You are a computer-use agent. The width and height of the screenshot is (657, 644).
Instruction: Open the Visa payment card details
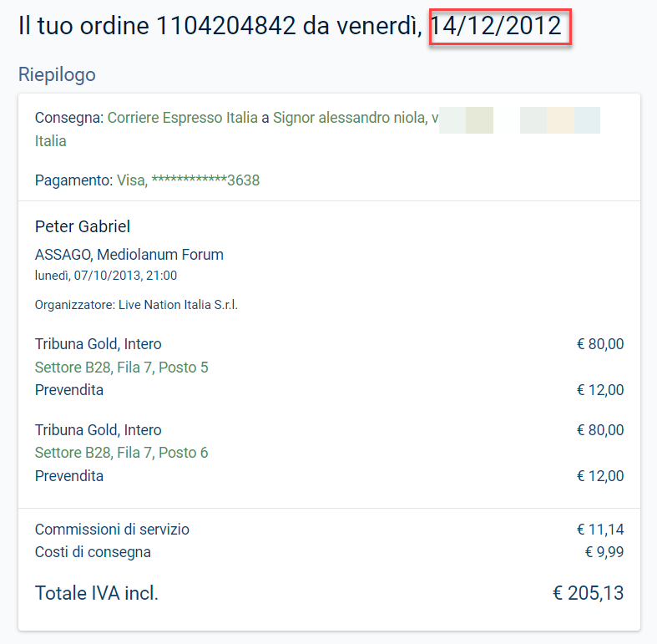click(x=188, y=180)
